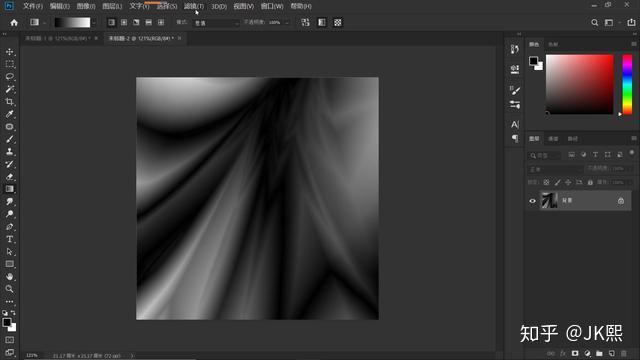This screenshot has height=360, width=640.
Task: Select the Zoom tool in toolbox
Action: (9, 289)
